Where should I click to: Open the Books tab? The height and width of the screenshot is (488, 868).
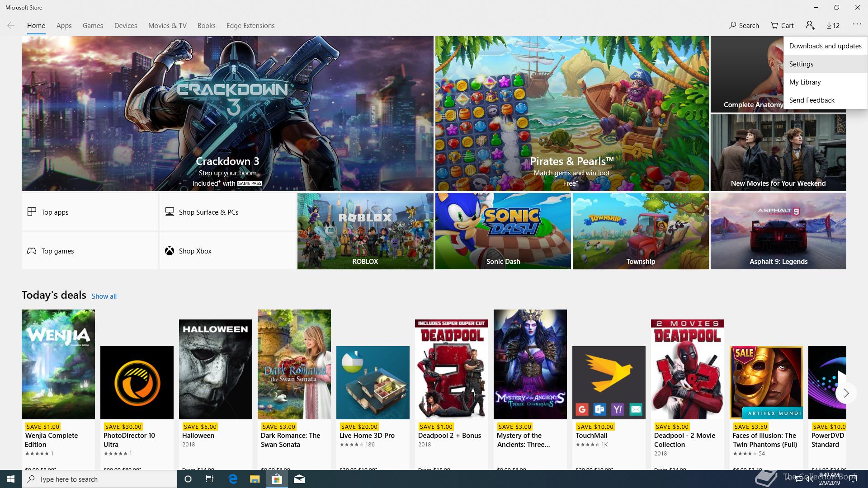[x=206, y=26]
